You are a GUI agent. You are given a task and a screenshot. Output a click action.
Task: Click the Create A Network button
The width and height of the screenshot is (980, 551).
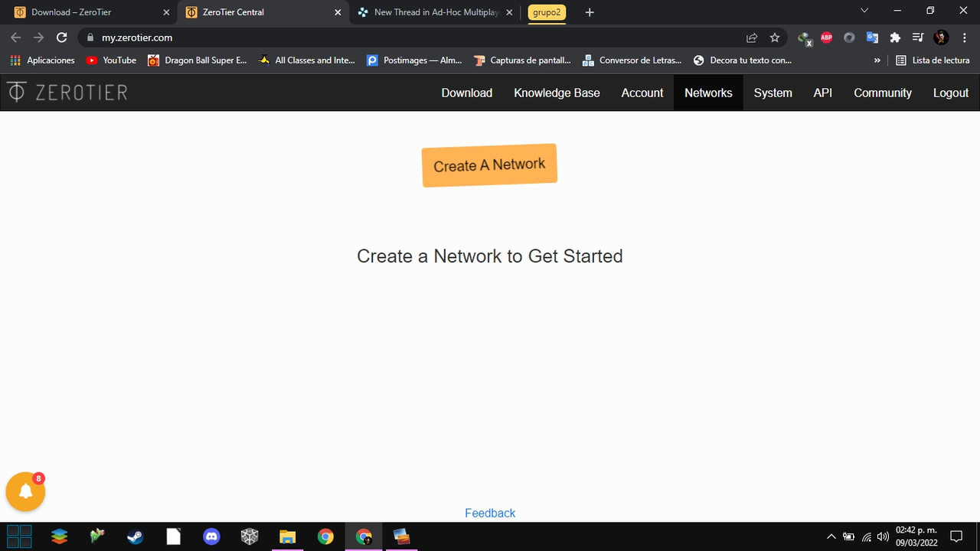click(489, 165)
